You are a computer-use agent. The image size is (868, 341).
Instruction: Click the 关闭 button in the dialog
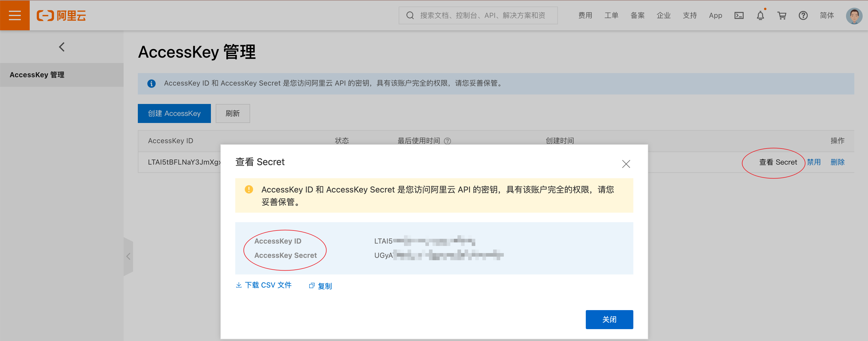coord(609,319)
